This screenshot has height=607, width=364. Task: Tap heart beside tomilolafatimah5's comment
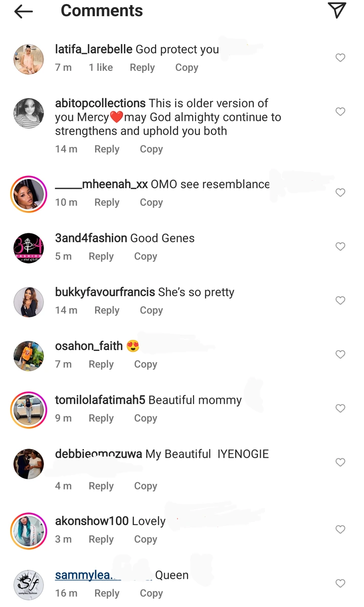[341, 408]
